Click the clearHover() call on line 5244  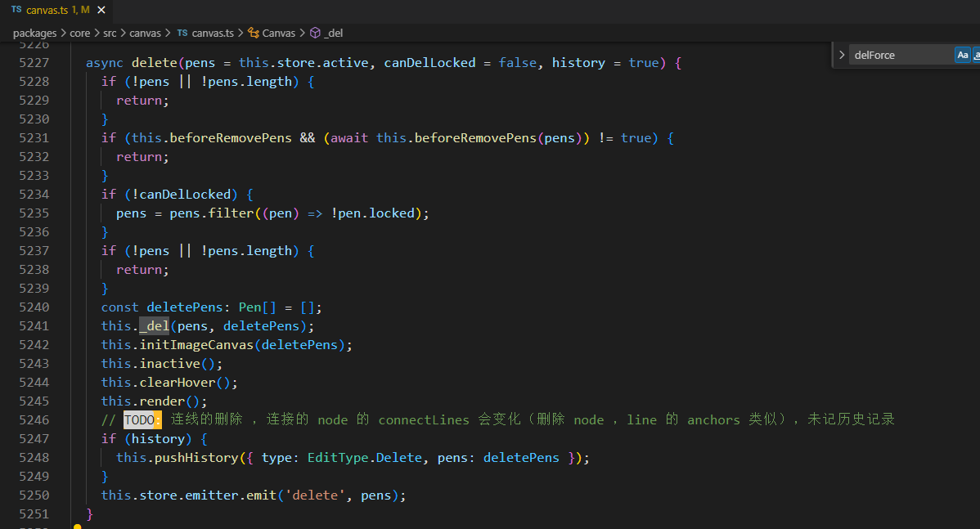pos(185,382)
